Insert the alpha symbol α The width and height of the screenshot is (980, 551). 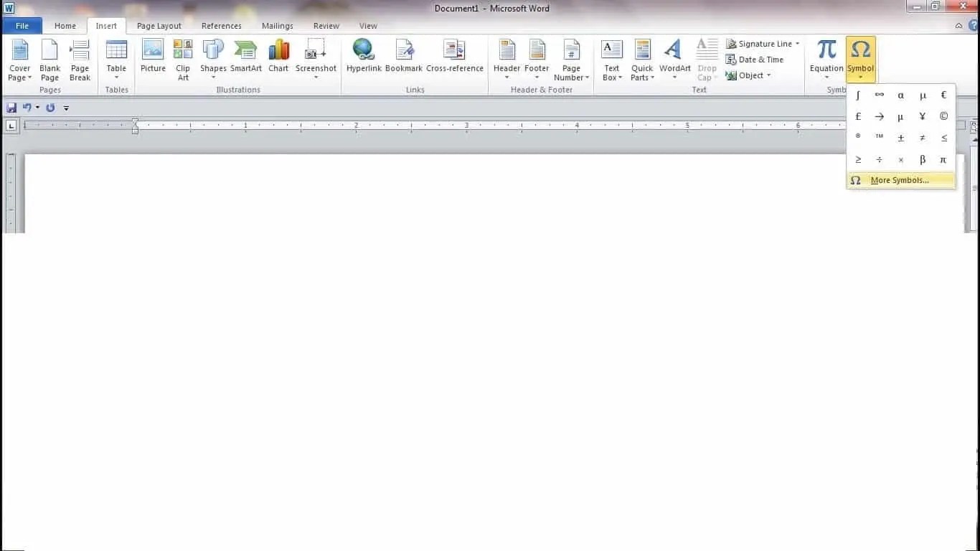901,95
